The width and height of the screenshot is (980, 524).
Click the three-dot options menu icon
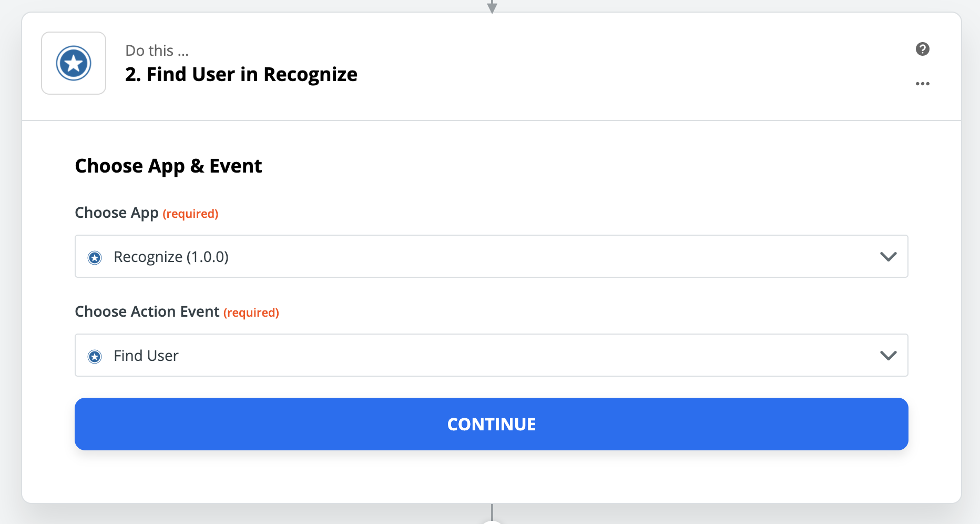point(923,83)
